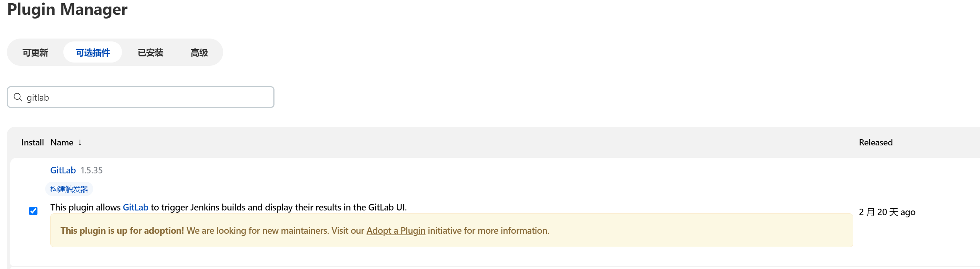Open the GitLab 1.5.35 plugin link
This screenshot has width=980, height=269.
[63, 170]
